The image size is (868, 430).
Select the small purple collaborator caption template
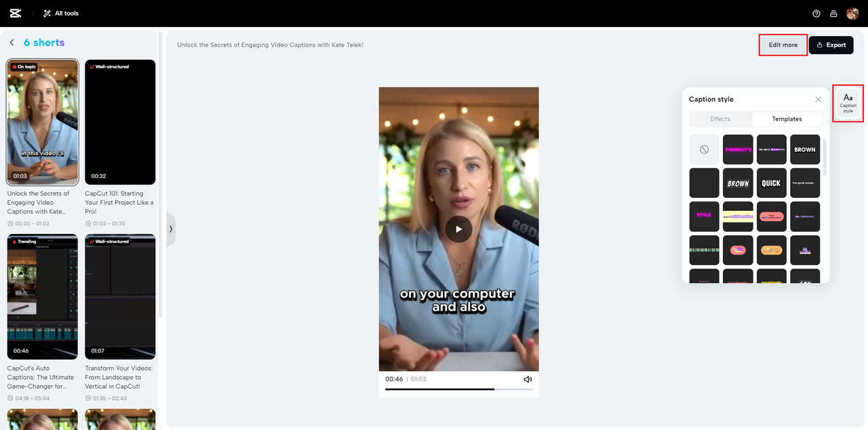tap(805, 216)
